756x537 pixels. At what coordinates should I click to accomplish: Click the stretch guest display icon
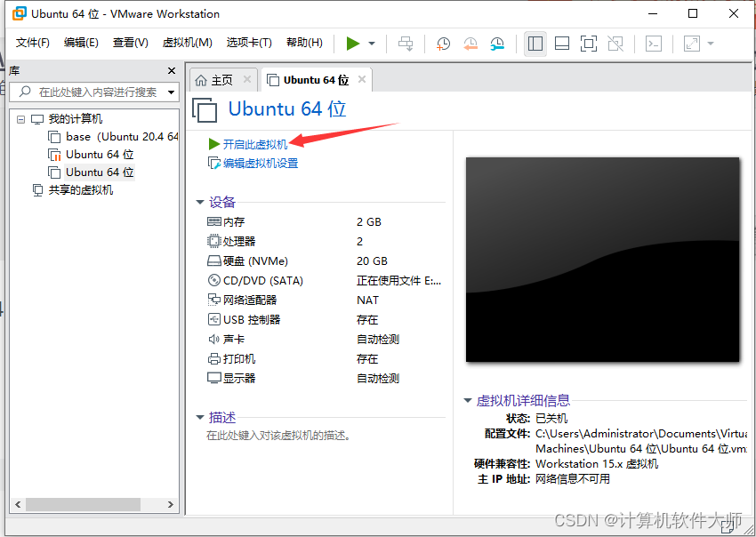pos(692,44)
